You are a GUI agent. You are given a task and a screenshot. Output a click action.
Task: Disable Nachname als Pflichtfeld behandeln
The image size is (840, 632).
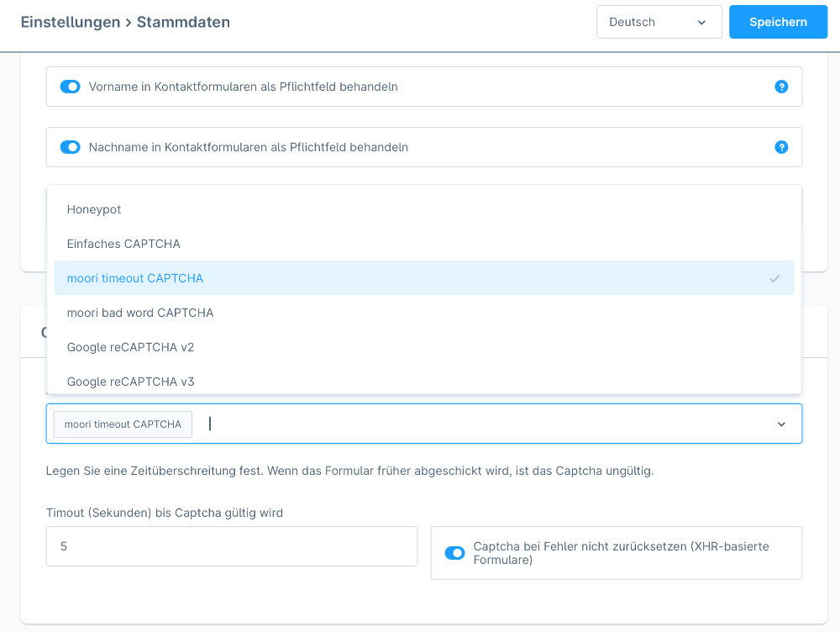[x=70, y=146]
